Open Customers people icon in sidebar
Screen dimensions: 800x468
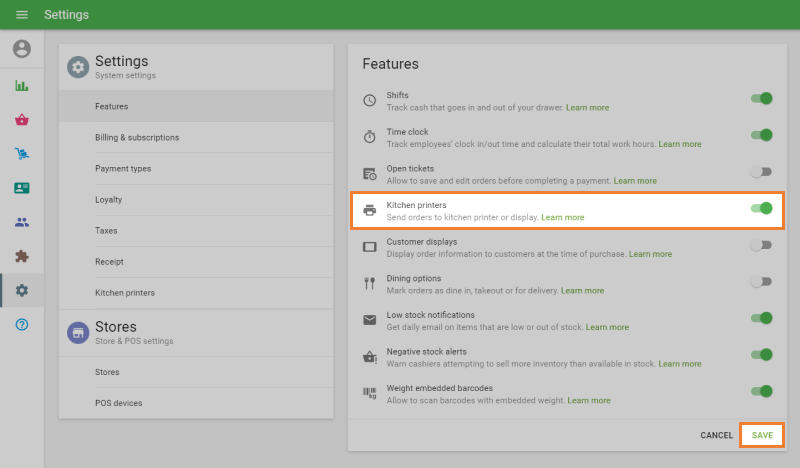click(x=22, y=222)
